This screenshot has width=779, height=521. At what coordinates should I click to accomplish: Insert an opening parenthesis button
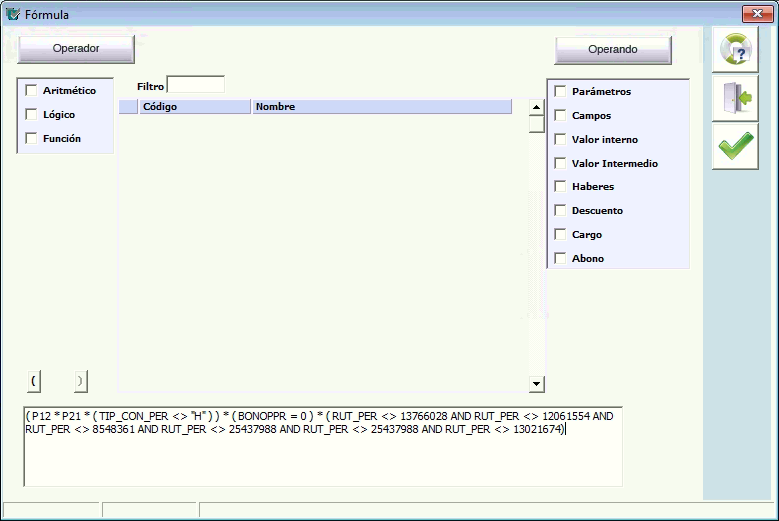tap(33, 381)
